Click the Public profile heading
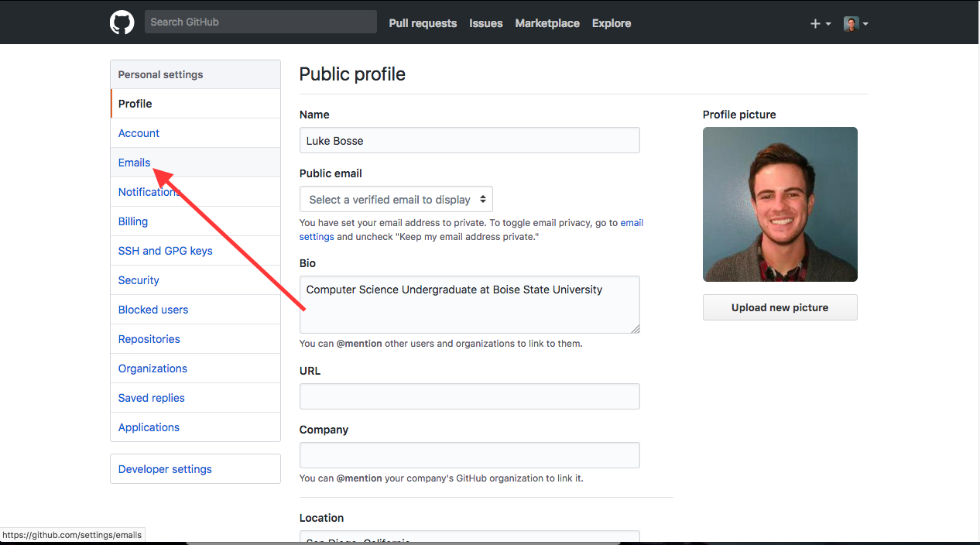 point(352,74)
